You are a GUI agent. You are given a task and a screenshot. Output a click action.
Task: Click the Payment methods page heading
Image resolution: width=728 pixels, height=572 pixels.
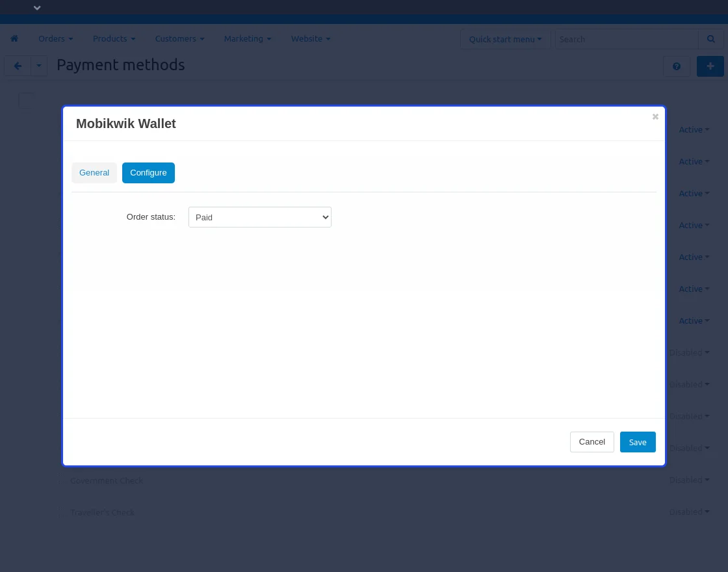[121, 65]
